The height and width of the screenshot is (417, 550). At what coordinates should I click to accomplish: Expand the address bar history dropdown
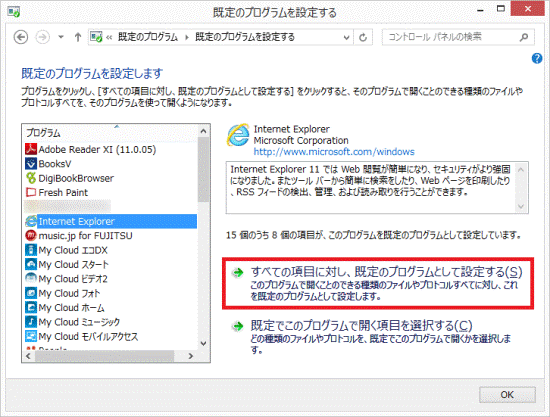pyautogui.click(x=346, y=37)
